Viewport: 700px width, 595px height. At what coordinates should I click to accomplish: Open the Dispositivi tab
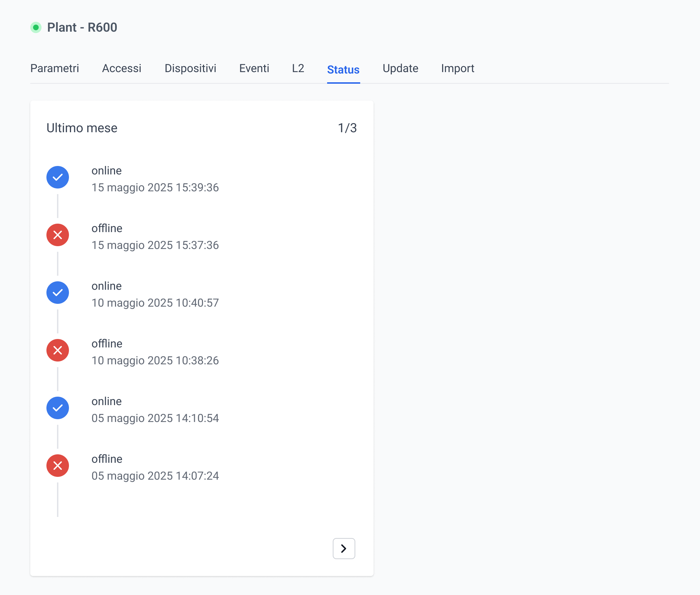[190, 68]
